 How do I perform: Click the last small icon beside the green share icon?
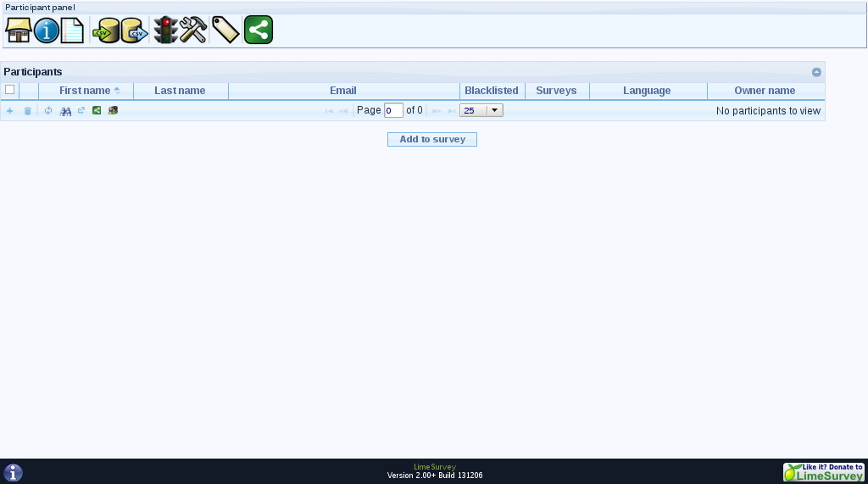pos(113,110)
